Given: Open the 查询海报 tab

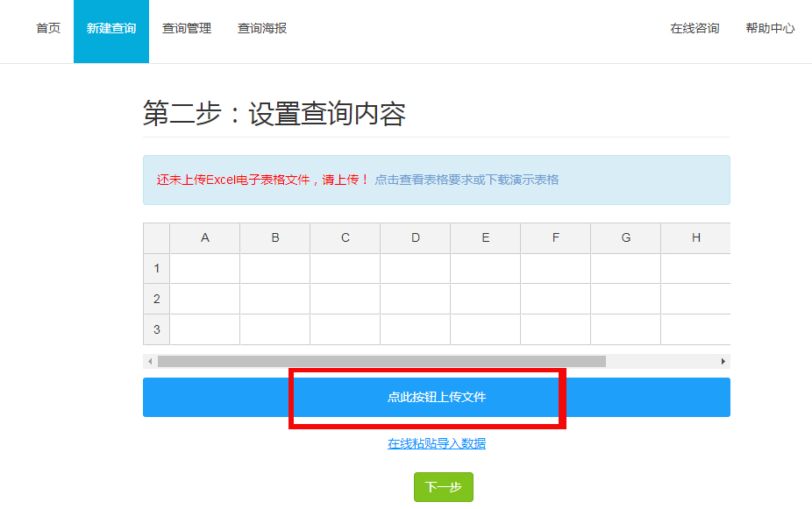Looking at the screenshot, I should pos(262,28).
